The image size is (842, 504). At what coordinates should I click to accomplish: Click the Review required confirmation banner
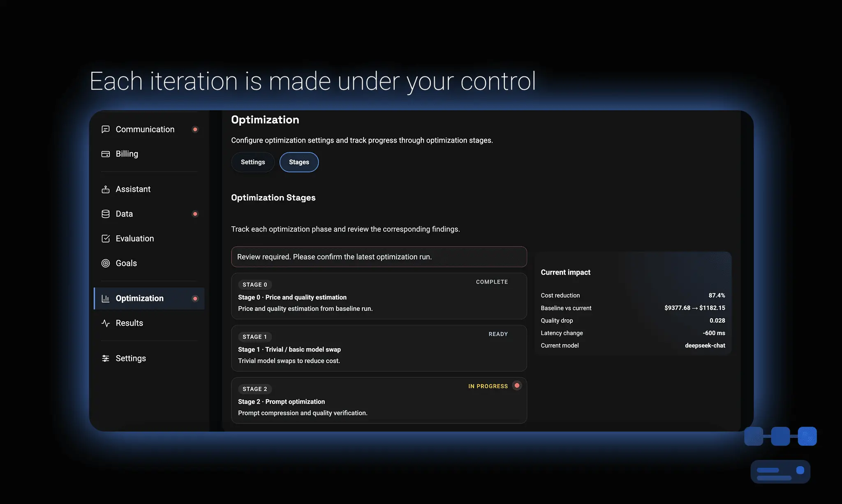coord(379,257)
